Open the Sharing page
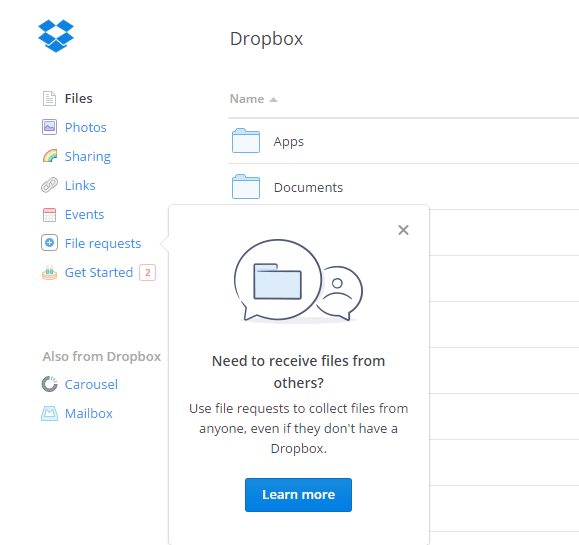 point(88,157)
